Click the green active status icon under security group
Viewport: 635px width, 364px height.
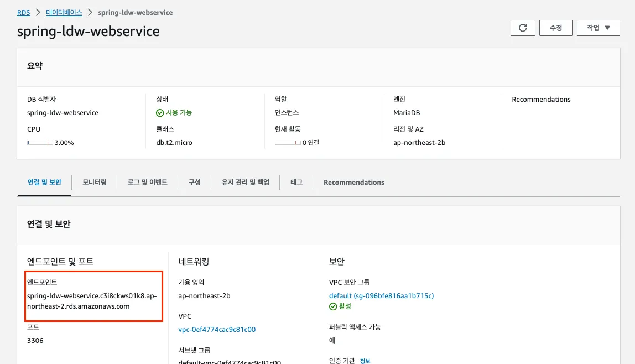click(x=333, y=306)
